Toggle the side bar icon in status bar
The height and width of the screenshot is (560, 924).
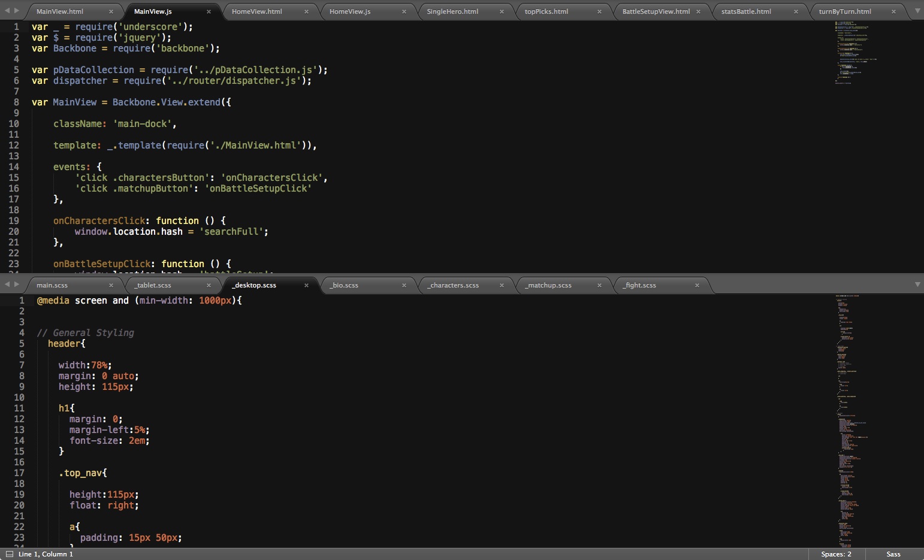point(9,554)
